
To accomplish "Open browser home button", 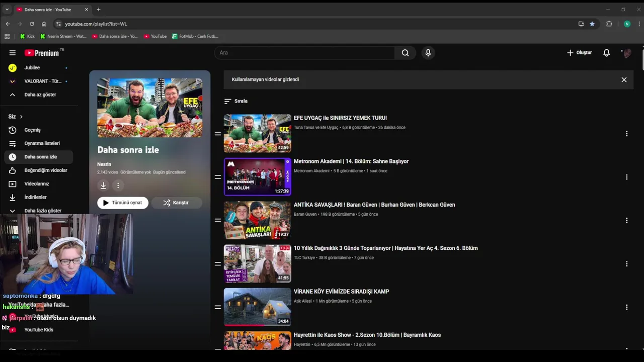I will coord(44,24).
